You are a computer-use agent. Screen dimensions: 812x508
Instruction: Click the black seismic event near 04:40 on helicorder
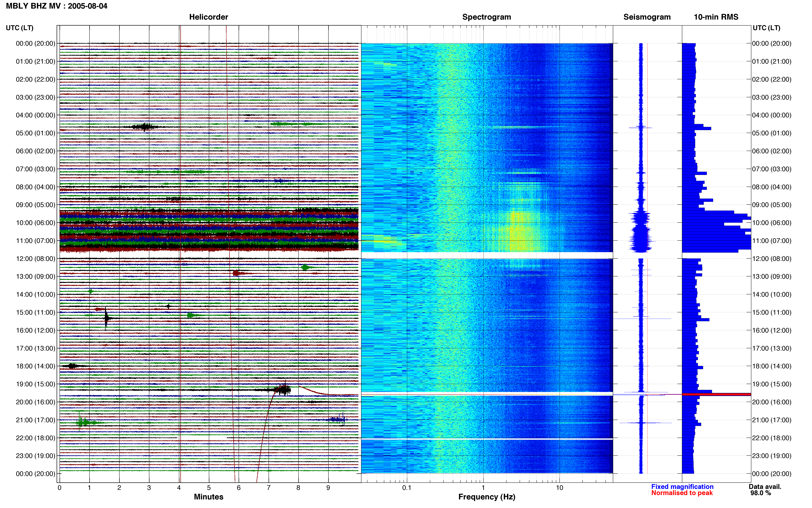tap(145, 127)
